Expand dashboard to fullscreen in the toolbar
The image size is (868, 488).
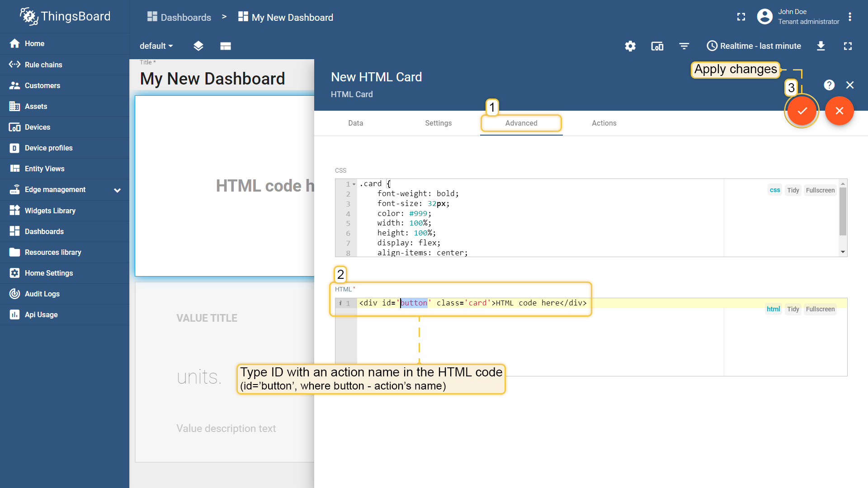click(848, 46)
